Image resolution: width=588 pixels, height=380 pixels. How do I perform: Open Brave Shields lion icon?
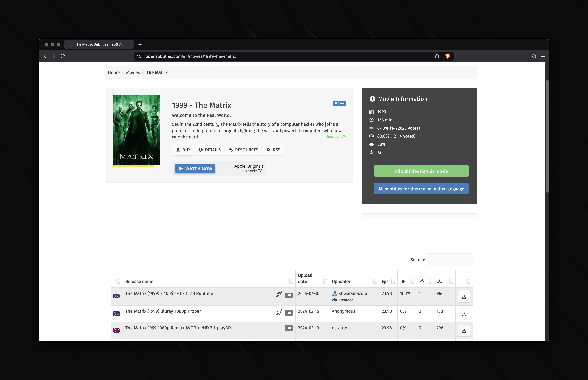coord(447,56)
